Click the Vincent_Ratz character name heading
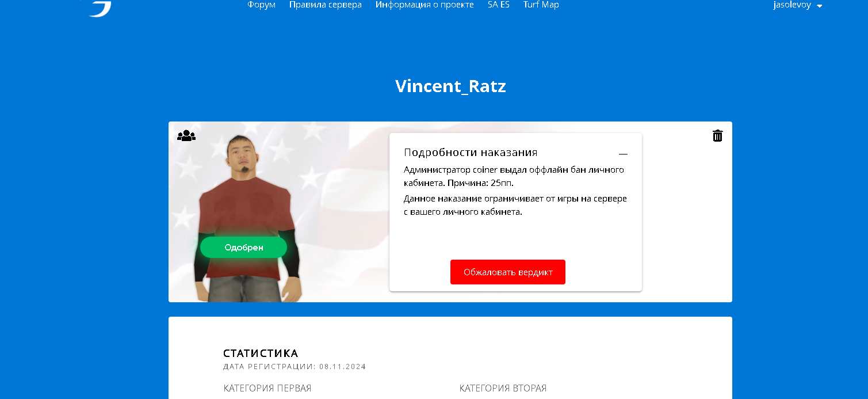868x399 pixels. (450, 86)
